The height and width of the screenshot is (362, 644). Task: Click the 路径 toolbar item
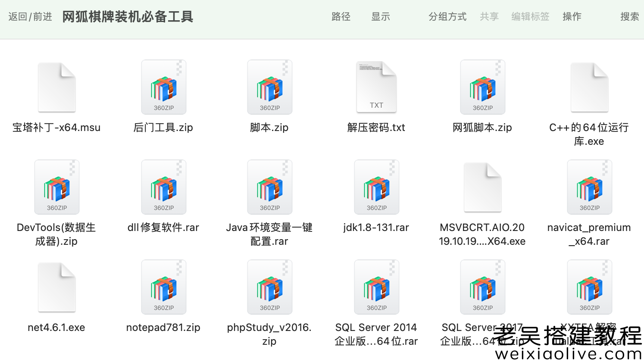click(341, 16)
